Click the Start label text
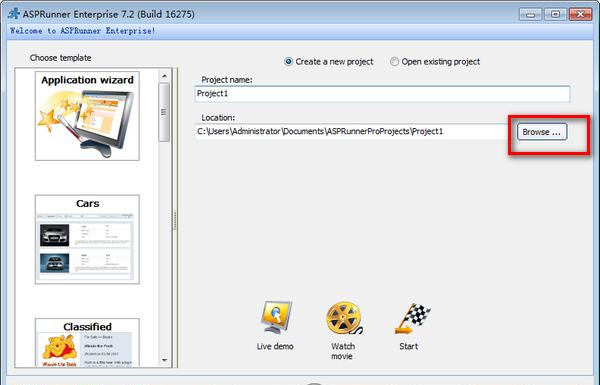 [409, 346]
